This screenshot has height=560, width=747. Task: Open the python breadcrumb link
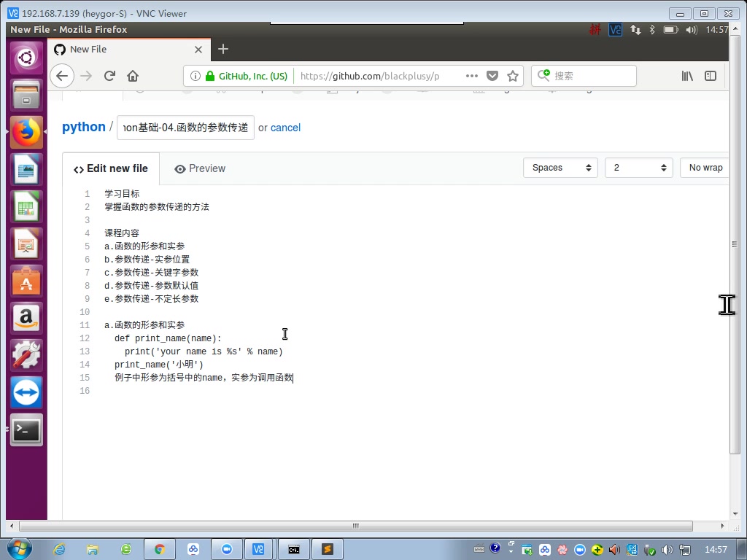[x=83, y=126]
